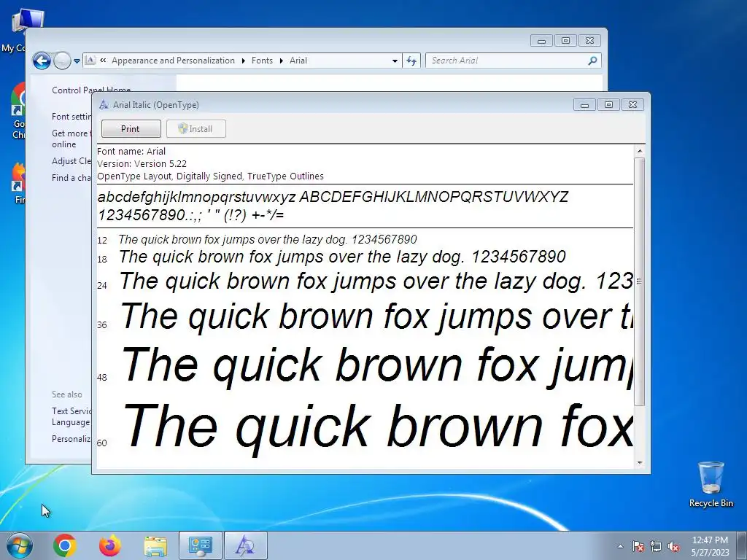The width and height of the screenshot is (747, 560).
Task: Click the Arial breadcrumb in address bar
Action: (x=298, y=61)
